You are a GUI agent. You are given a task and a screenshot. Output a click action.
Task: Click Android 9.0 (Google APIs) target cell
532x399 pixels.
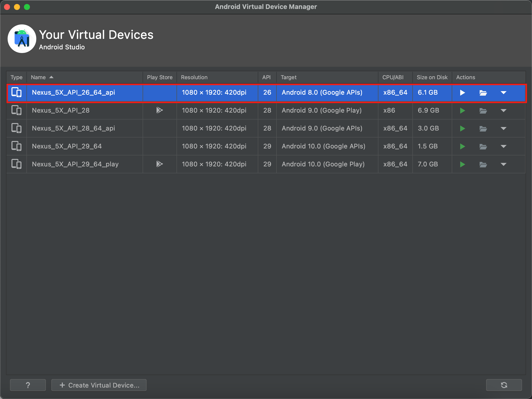click(x=327, y=128)
